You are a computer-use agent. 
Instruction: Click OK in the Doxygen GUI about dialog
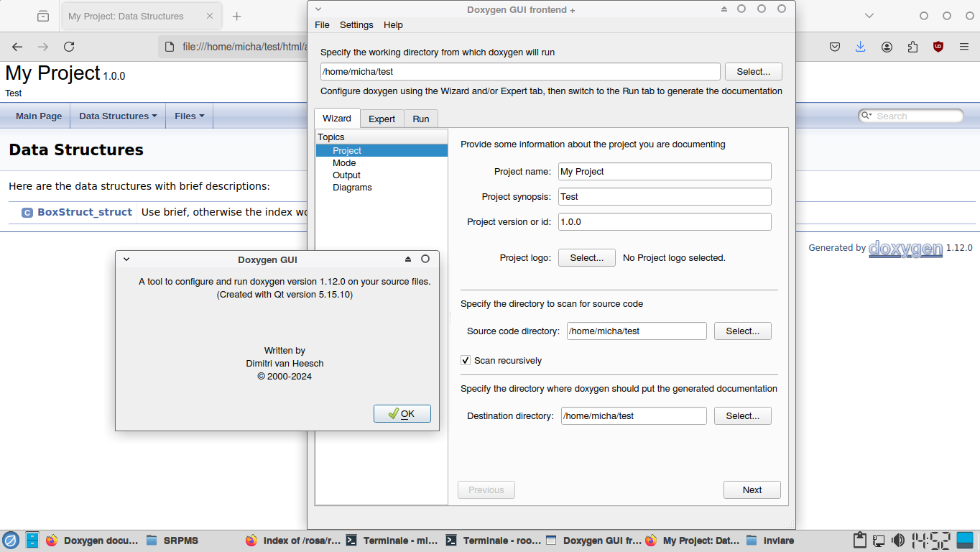point(402,414)
